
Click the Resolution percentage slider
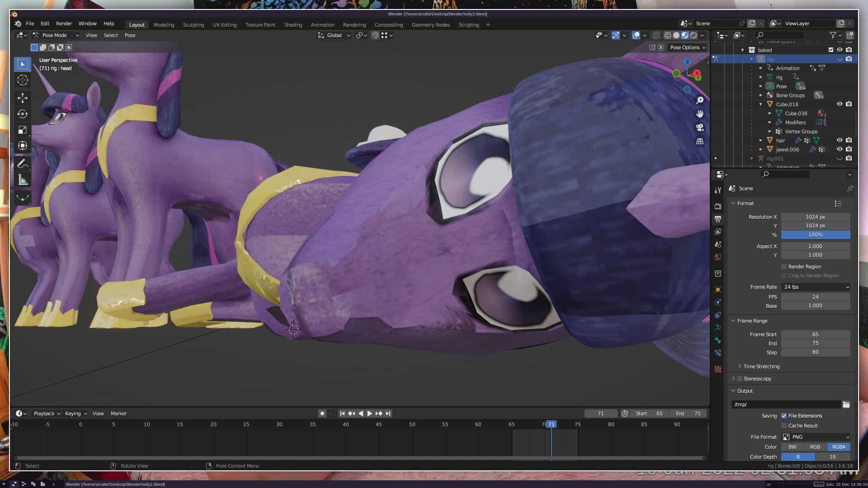point(815,235)
